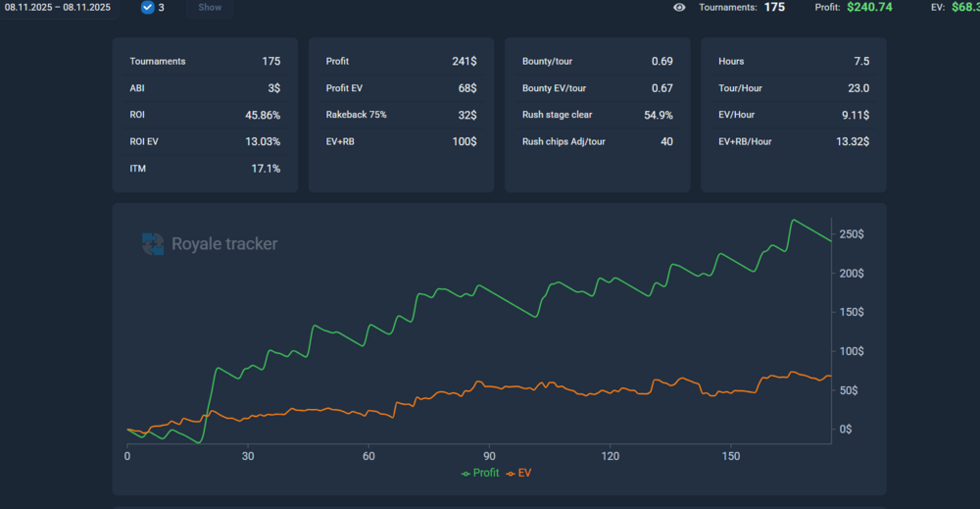Toggle the blue checkbox next to 3
Viewport: 980px width, 509px height.
(148, 7)
